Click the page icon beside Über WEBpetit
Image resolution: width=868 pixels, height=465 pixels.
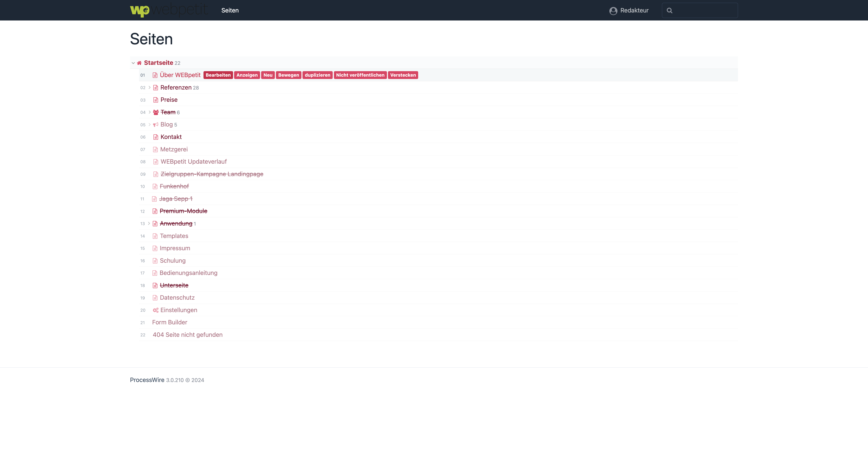tap(155, 75)
